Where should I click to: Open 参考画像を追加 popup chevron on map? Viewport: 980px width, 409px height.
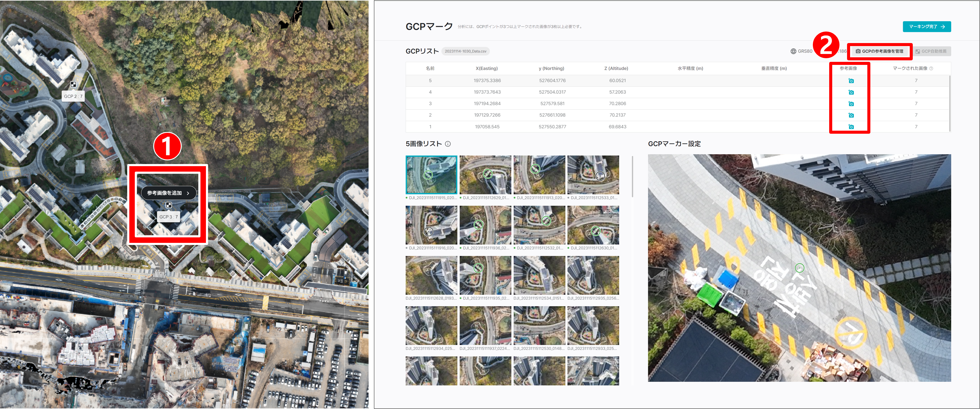[188, 193]
